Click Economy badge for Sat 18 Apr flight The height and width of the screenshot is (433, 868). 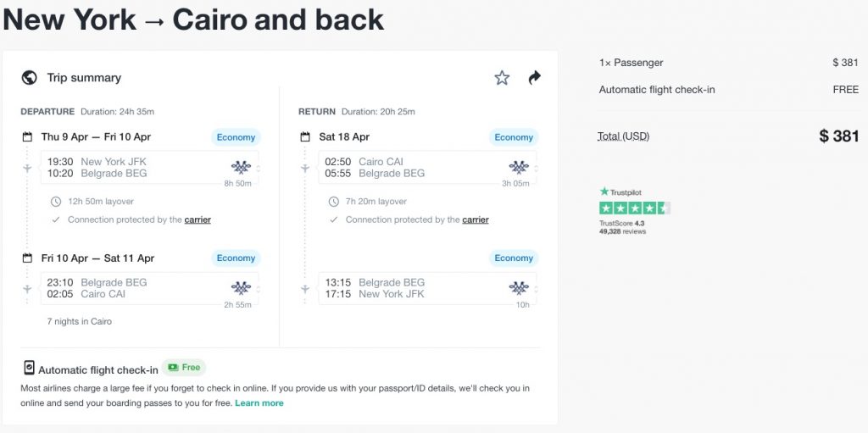tap(514, 137)
